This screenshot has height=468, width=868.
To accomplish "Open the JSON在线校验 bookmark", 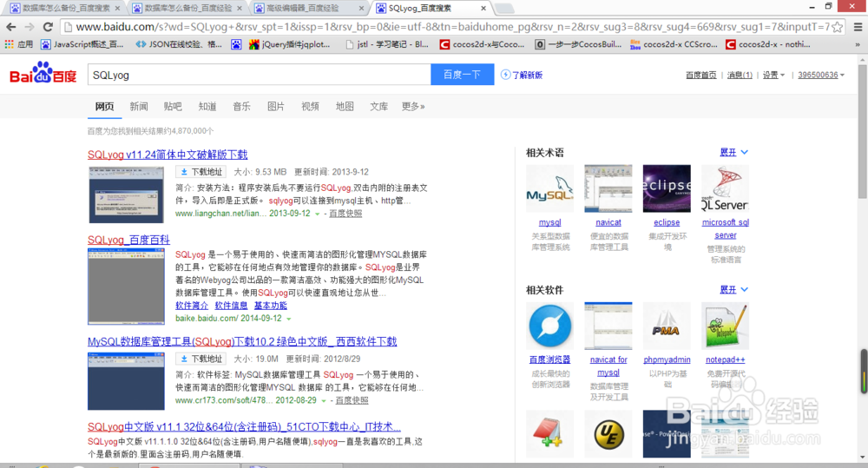I will pyautogui.click(x=178, y=44).
